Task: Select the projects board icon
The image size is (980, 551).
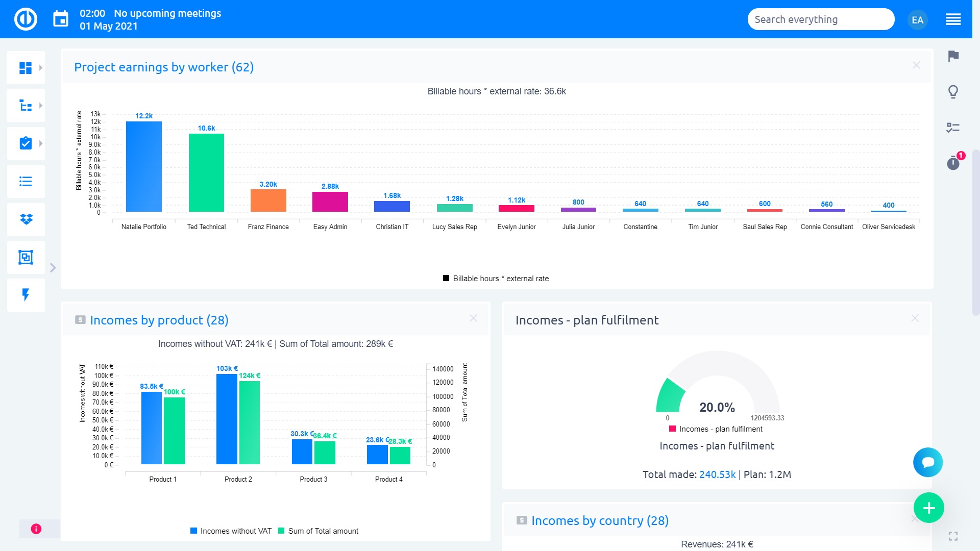Action: 26,258
